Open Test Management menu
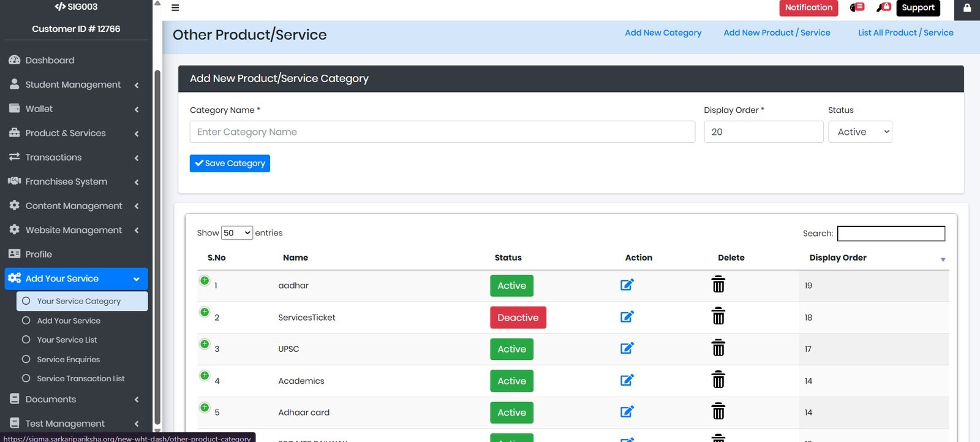Image resolution: width=980 pixels, height=442 pixels. (x=76, y=424)
